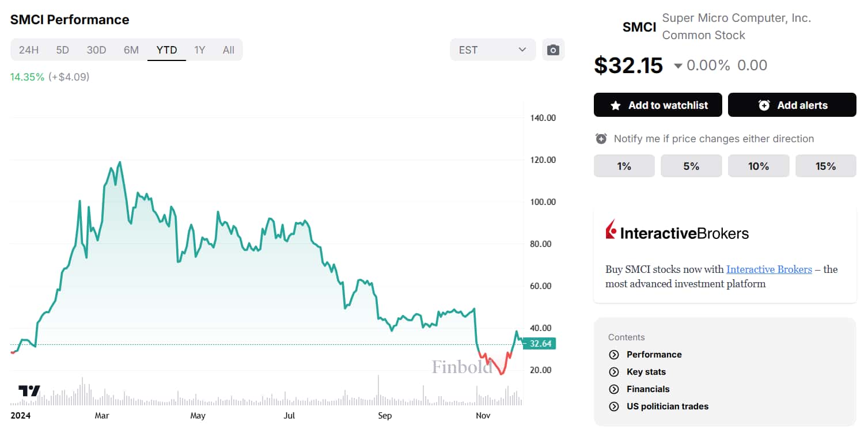
Task: Click the TradingView logo on chart
Action: (x=29, y=391)
